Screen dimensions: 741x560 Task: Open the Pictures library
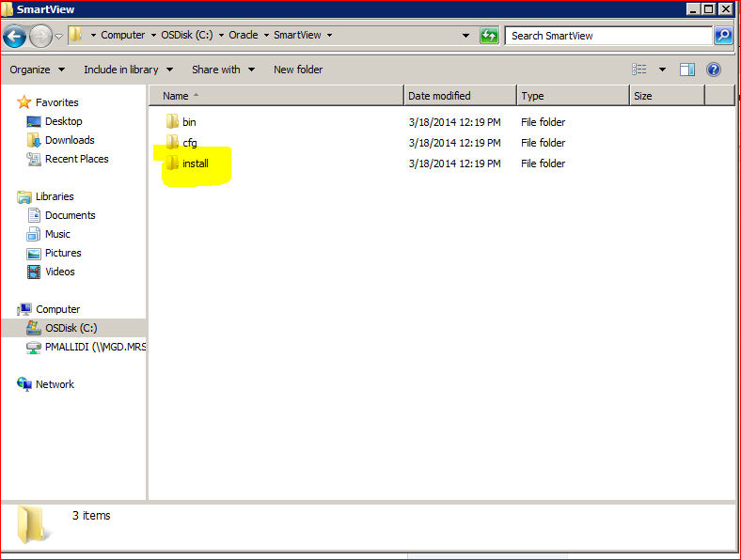[x=63, y=253]
